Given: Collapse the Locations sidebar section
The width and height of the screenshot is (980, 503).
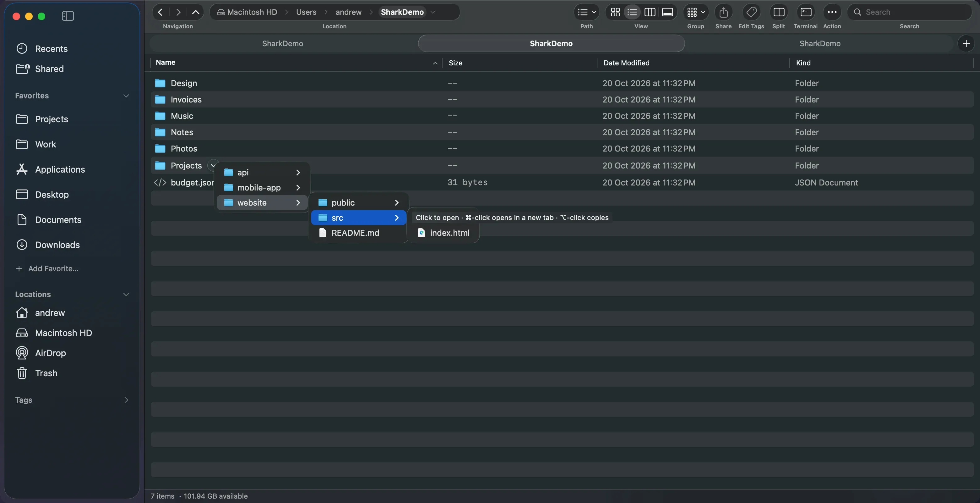Looking at the screenshot, I should pyautogui.click(x=126, y=295).
